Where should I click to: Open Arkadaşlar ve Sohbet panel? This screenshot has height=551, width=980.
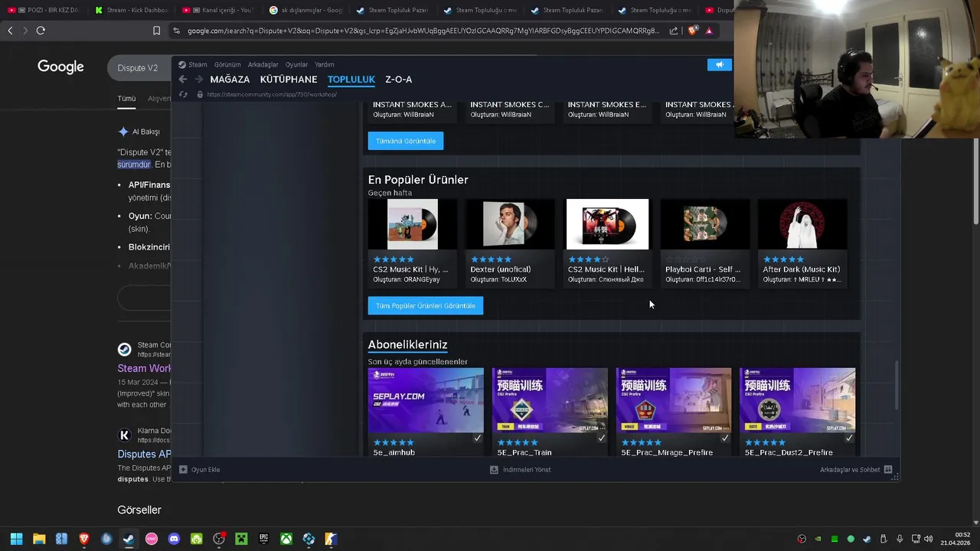856,469
